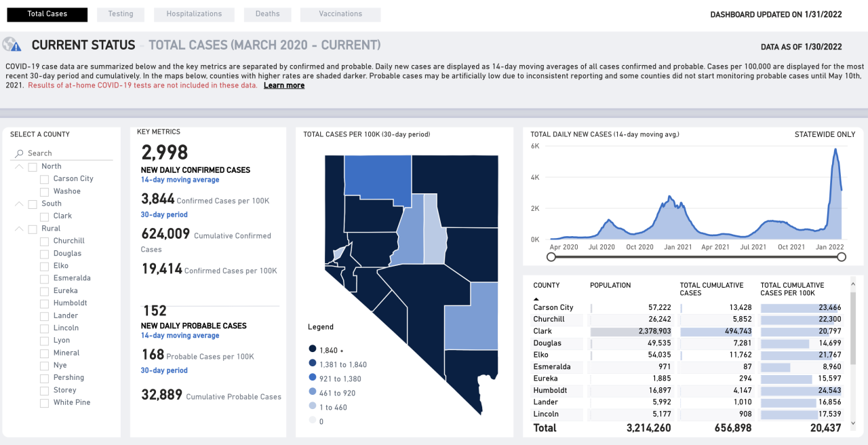The width and height of the screenshot is (868, 445).
Task: Collapse the North region group
Action: click(x=19, y=166)
